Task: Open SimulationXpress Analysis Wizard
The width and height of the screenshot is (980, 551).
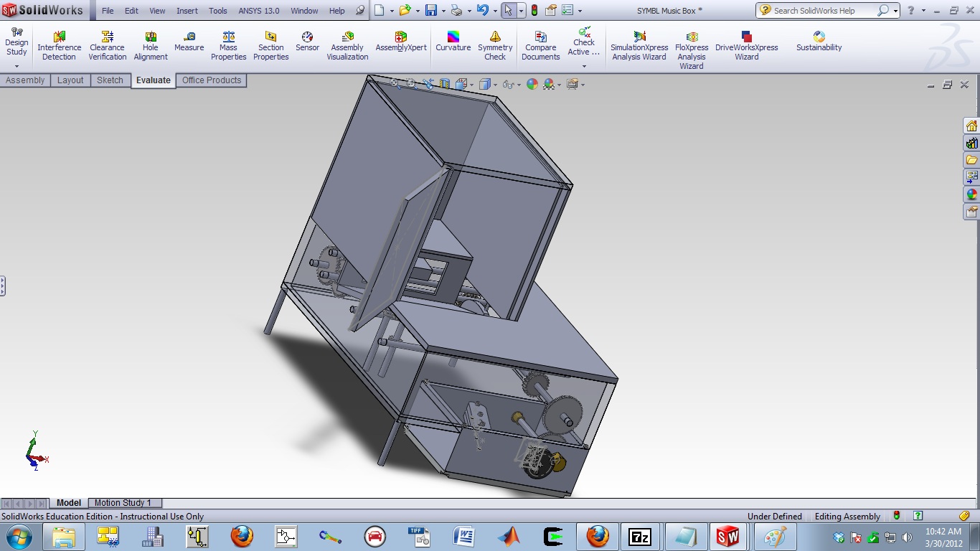Action: click(x=639, y=46)
